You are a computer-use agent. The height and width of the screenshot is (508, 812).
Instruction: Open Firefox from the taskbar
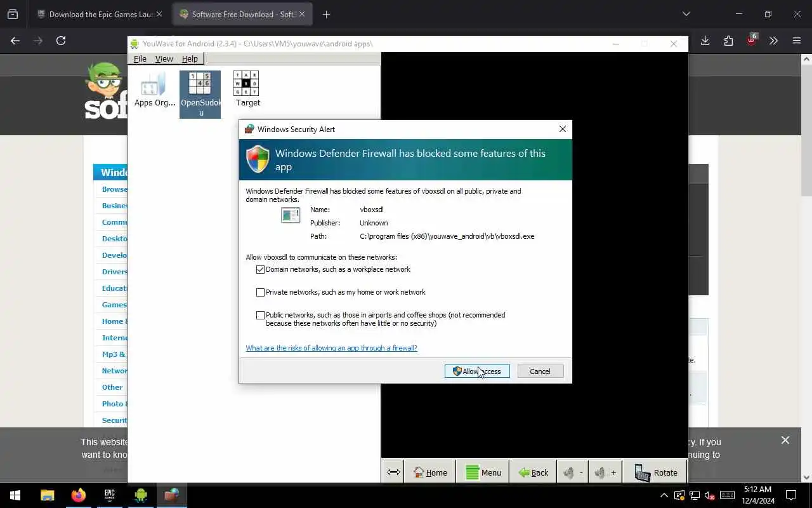78,495
